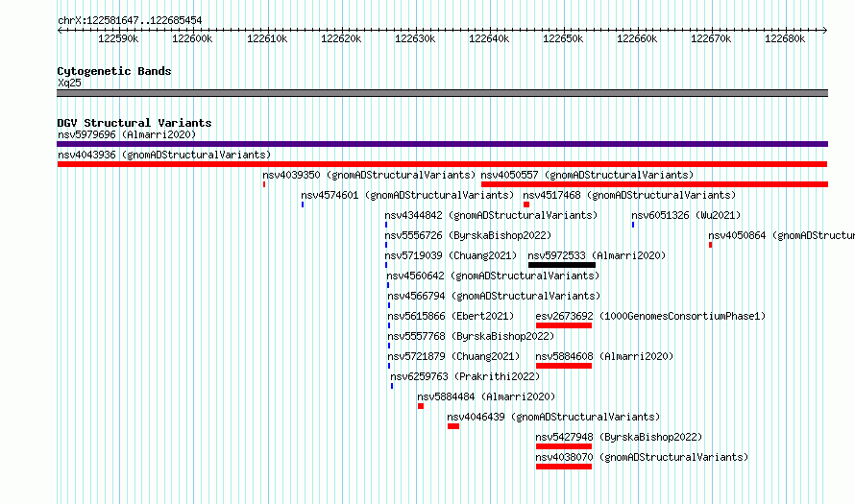Click the Cytogenetic Bands track title

[114, 71]
